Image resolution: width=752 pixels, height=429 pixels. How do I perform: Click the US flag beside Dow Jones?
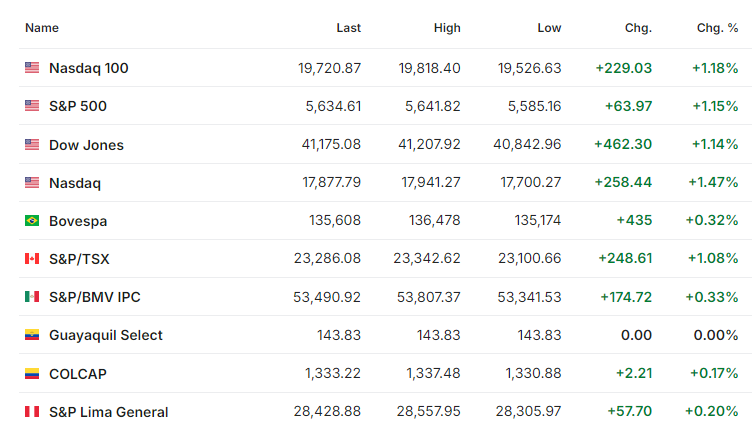(x=32, y=144)
